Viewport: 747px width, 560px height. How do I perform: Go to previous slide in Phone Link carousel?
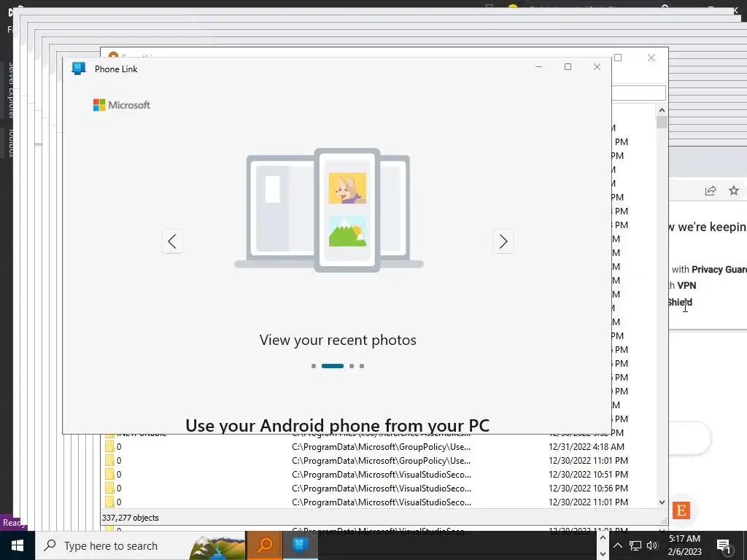172,241
